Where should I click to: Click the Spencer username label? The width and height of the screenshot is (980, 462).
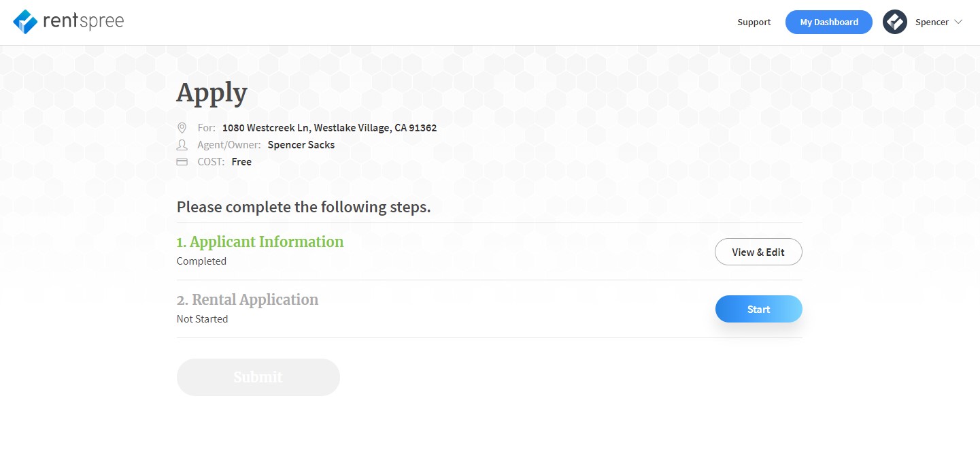(932, 22)
